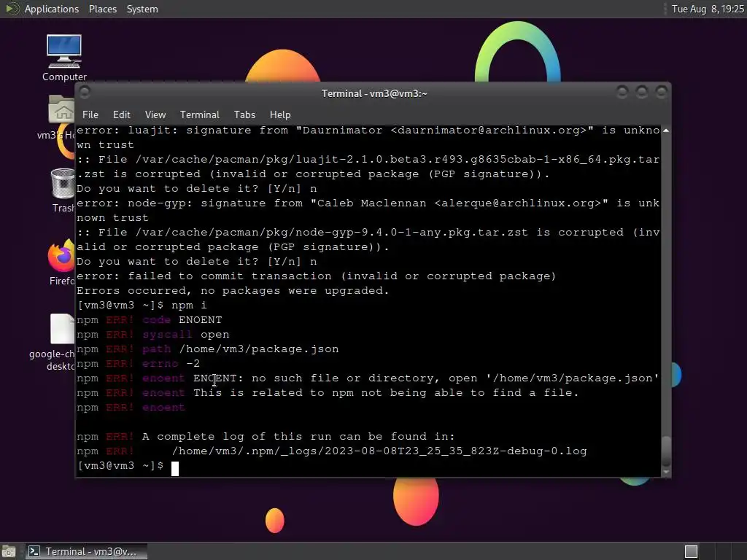The height and width of the screenshot is (560, 747).
Task: Open the terminal File menu
Action: pyautogui.click(x=90, y=114)
